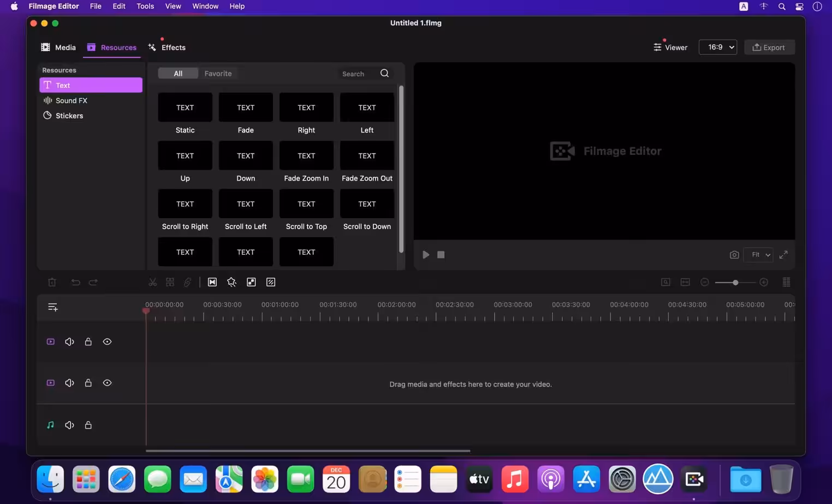
Task: Open the viewer fullscreen with the expand arrows icon
Action: (783, 255)
